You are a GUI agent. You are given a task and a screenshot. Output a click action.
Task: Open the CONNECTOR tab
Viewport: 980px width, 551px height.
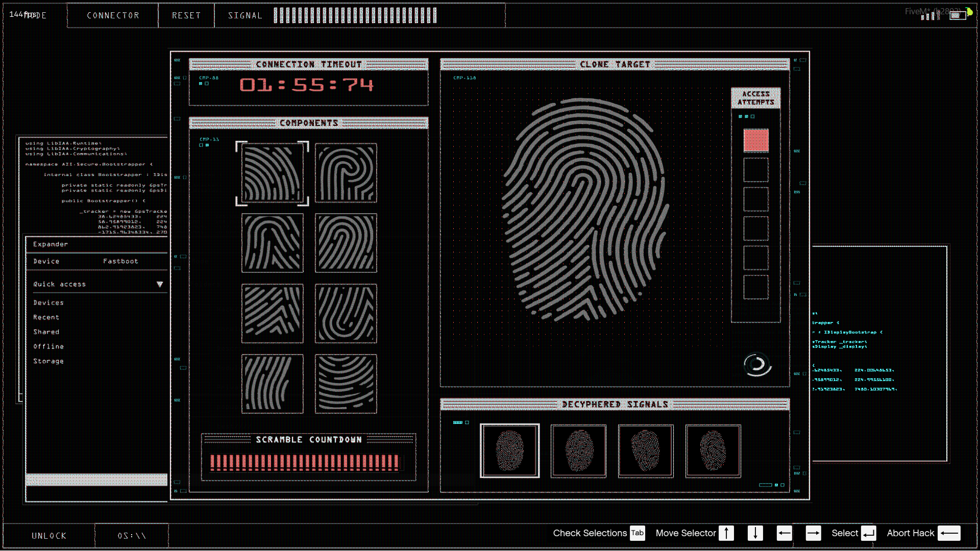point(113,16)
